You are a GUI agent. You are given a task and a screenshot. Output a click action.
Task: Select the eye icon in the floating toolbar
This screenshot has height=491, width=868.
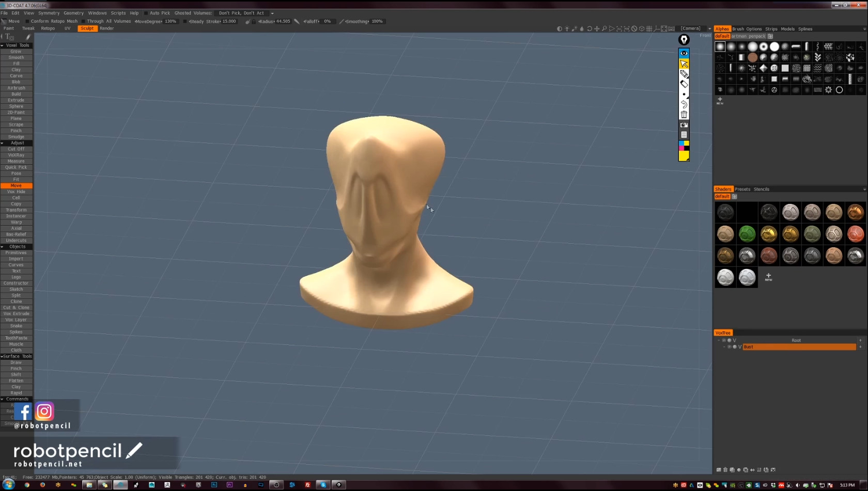684,53
